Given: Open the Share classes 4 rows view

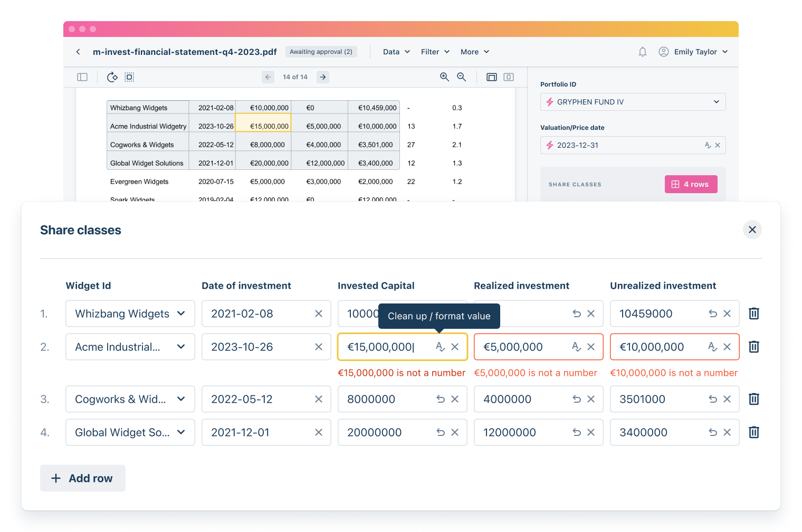Looking at the screenshot, I should click(x=691, y=184).
